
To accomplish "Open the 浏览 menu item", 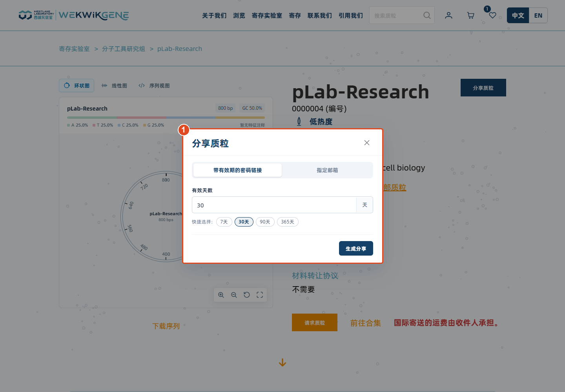I will 239,15.
